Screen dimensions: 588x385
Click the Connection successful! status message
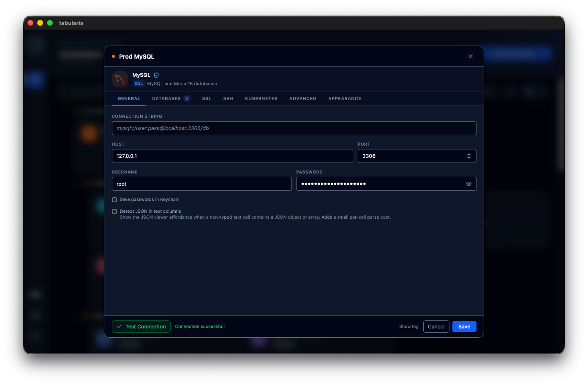pos(200,327)
